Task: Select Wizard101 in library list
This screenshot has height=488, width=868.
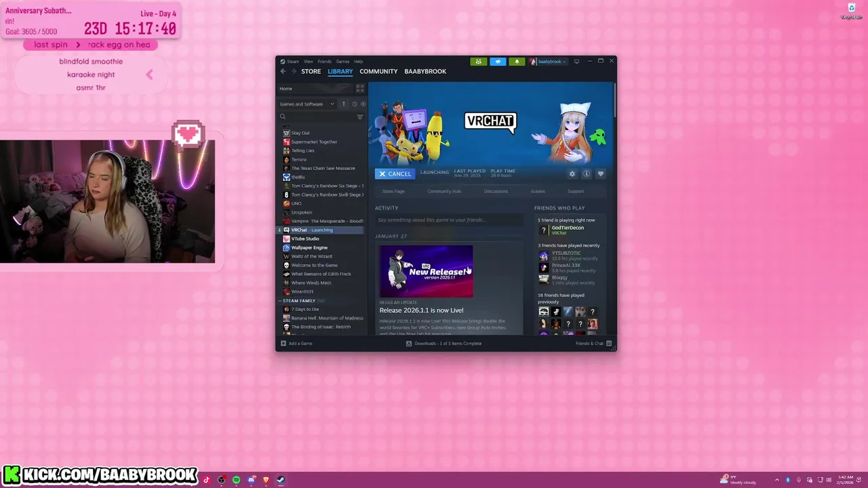Action: click(x=302, y=291)
